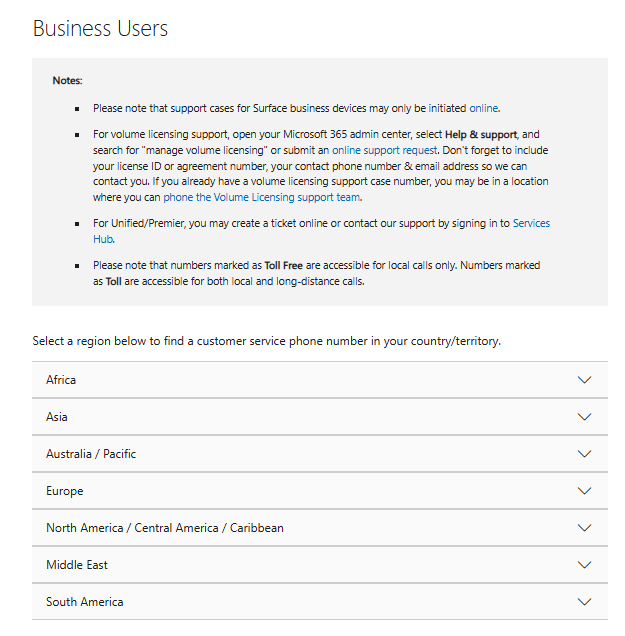Click the North America row chevron arrow
The image size is (625, 636).
584,528
